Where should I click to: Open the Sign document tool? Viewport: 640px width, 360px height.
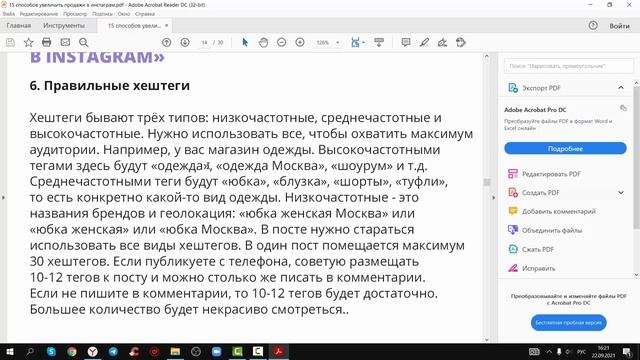pyautogui.click(x=442, y=42)
